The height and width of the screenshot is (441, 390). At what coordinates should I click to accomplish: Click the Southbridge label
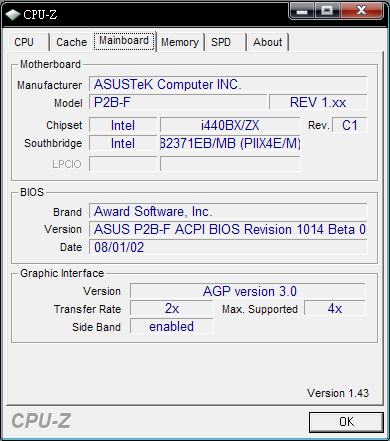[x=53, y=143]
